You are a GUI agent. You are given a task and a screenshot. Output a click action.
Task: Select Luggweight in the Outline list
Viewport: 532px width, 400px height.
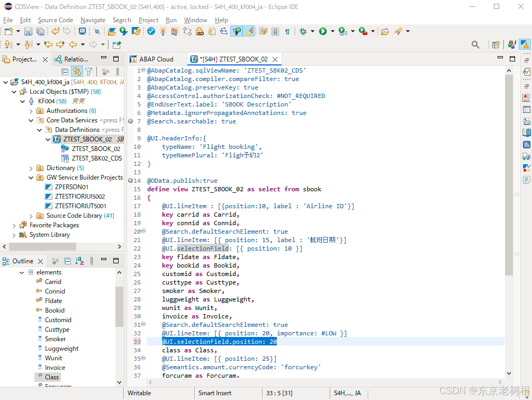click(61, 349)
